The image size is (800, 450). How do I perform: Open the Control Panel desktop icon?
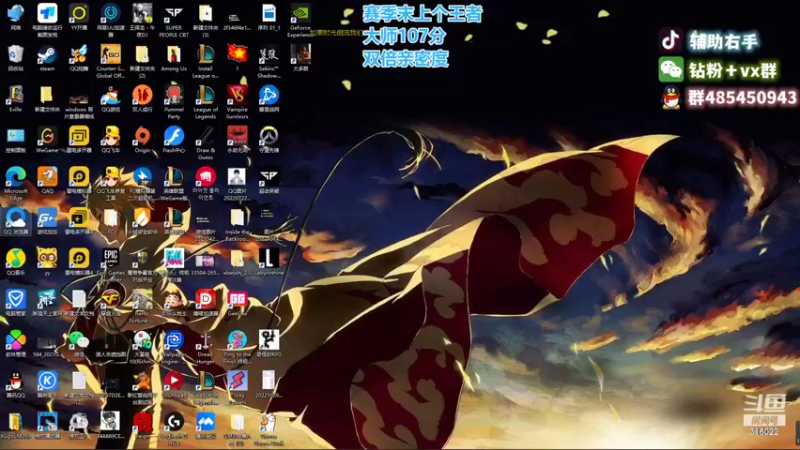tap(15, 137)
